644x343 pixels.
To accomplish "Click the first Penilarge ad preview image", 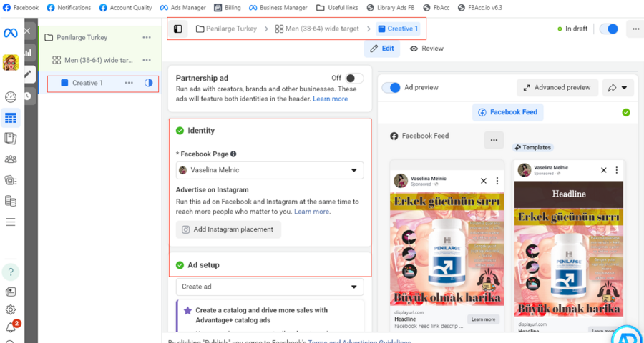I will 447,250.
